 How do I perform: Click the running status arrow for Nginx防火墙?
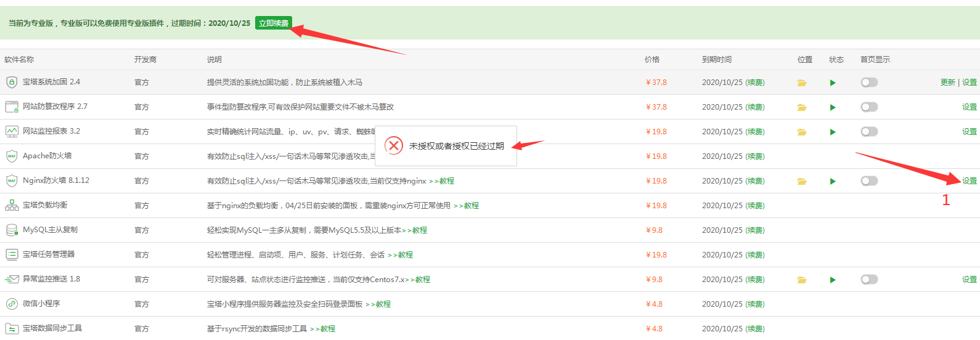point(833,181)
